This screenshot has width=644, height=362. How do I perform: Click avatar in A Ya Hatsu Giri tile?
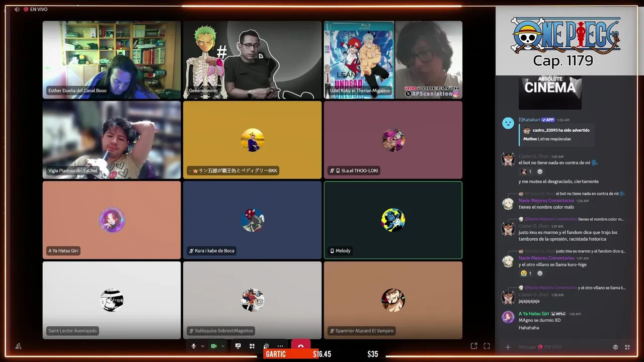pos(112,220)
